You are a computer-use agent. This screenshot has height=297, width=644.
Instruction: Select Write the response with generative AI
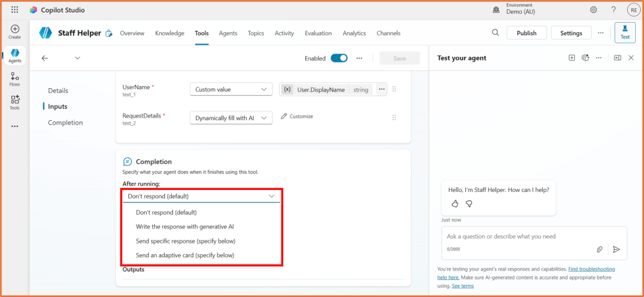pyautogui.click(x=185, y=227)
